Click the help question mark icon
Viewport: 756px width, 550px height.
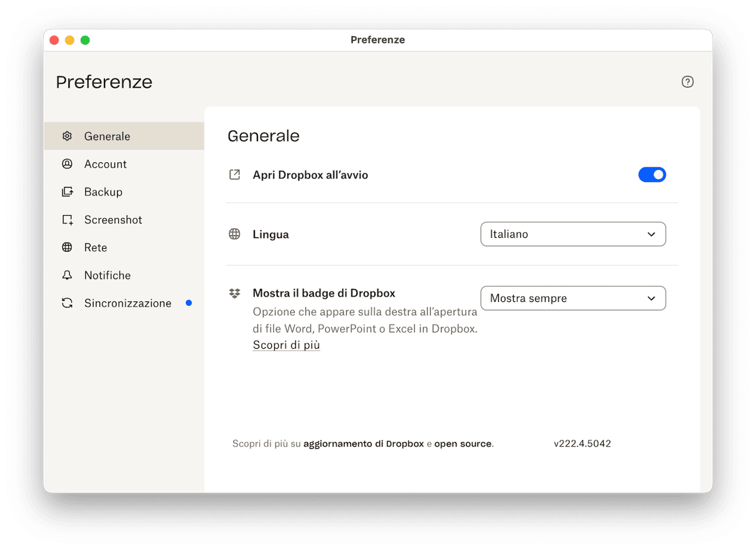point(687,81)
